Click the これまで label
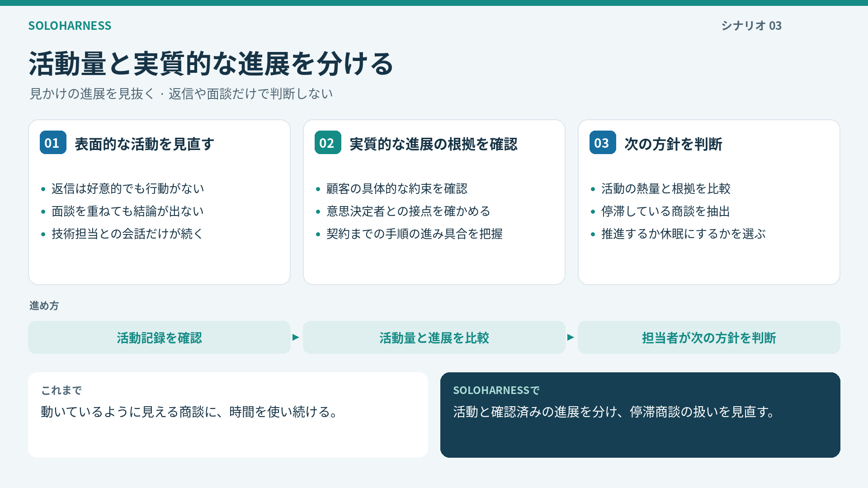868x488 pixels. [x=61, y=390]
